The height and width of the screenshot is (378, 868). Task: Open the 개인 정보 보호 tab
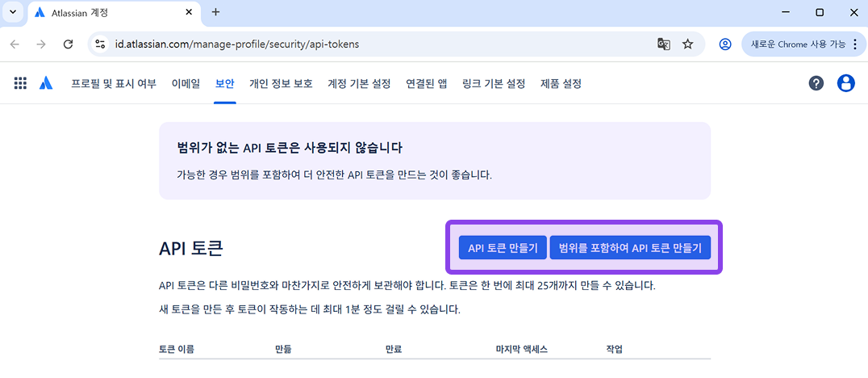(281, 84)
